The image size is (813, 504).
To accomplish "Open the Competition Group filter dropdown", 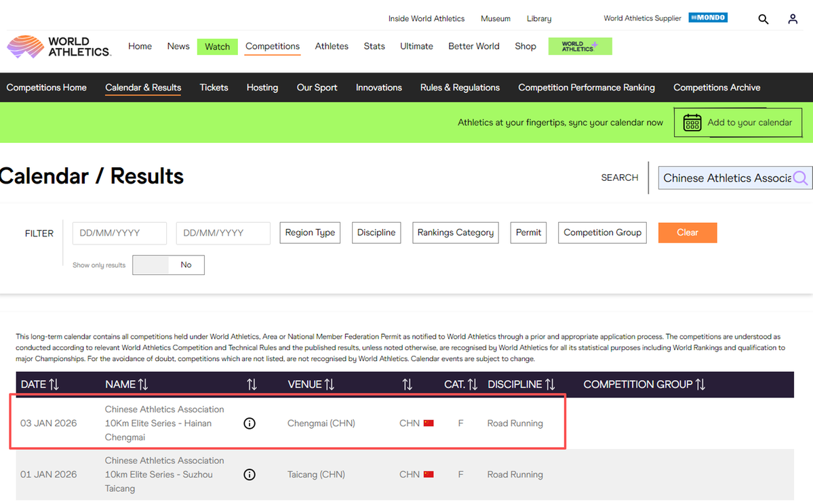I will [x=602, y=232].
